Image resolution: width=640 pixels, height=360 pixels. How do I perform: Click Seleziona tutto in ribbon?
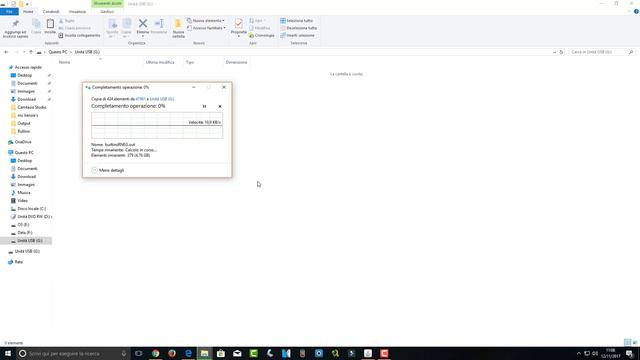click(x=296, y=20)
